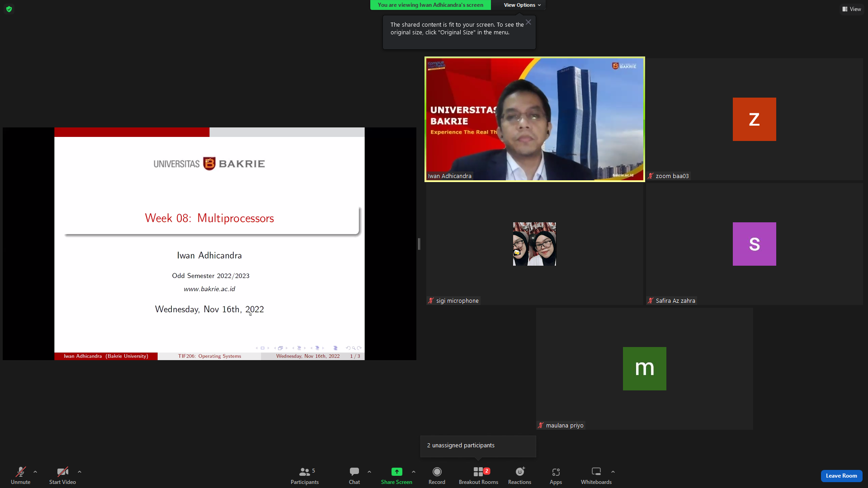Image resolution: width=868 pixels, height=488 pixels.
Task: Click the Universitas Bakrie logo on the slide
Action: (209, 164)
